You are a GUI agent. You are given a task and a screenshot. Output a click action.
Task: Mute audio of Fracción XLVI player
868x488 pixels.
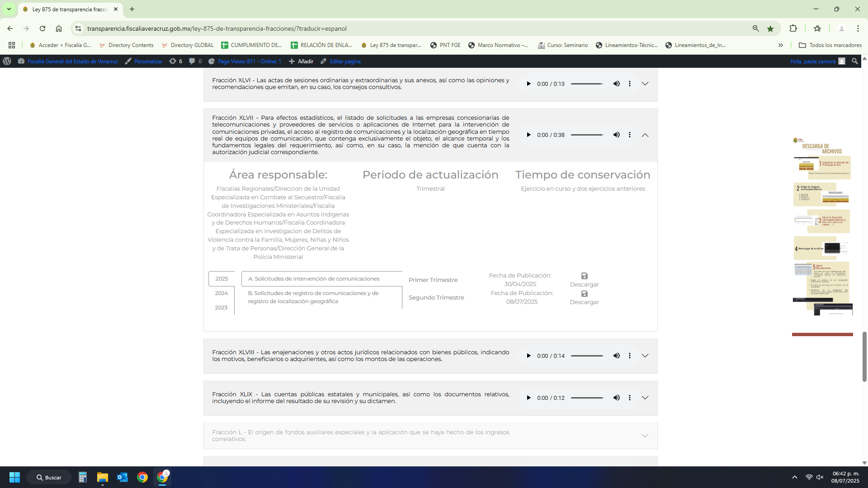point(616,84)
